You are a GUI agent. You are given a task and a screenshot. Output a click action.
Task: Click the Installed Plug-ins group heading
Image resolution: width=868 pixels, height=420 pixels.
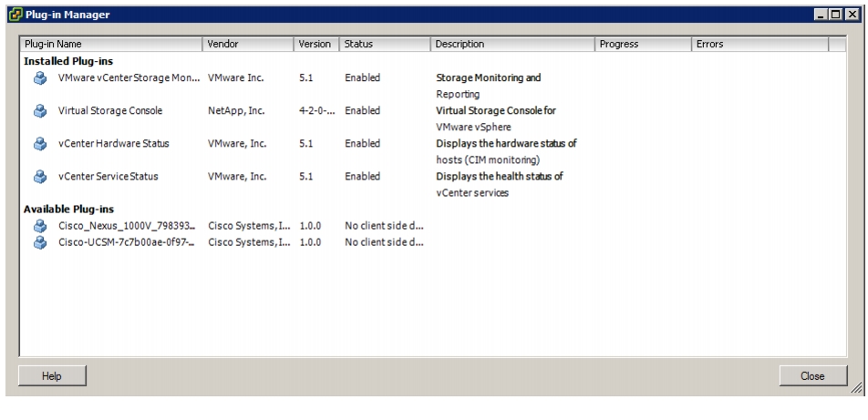coord(68,61)
